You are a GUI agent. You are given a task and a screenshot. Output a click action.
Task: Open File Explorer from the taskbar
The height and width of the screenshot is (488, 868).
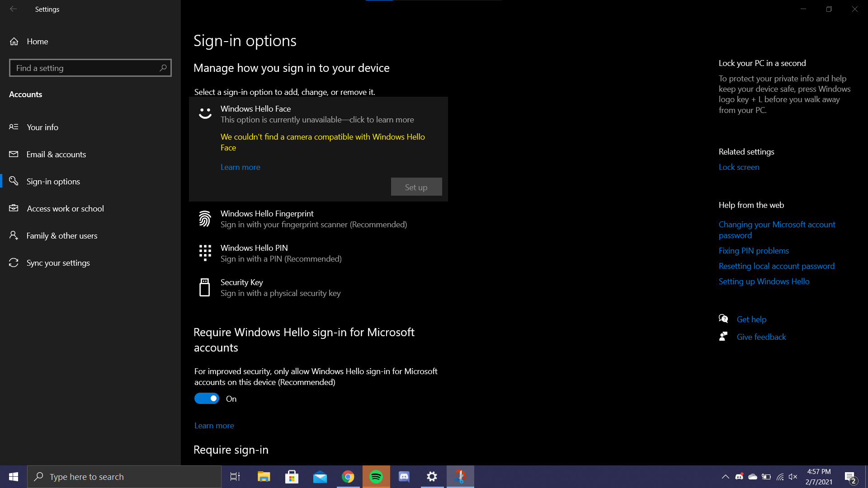pos(264,477)
